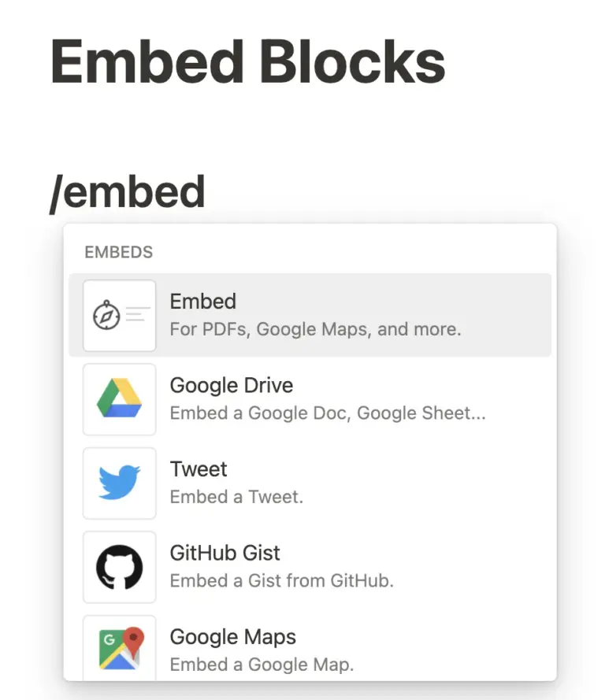Image resolution: width=605 pixels, height=700 pixels.
Task: Click the Google Drive triangle icon
Action: [119, 399]
